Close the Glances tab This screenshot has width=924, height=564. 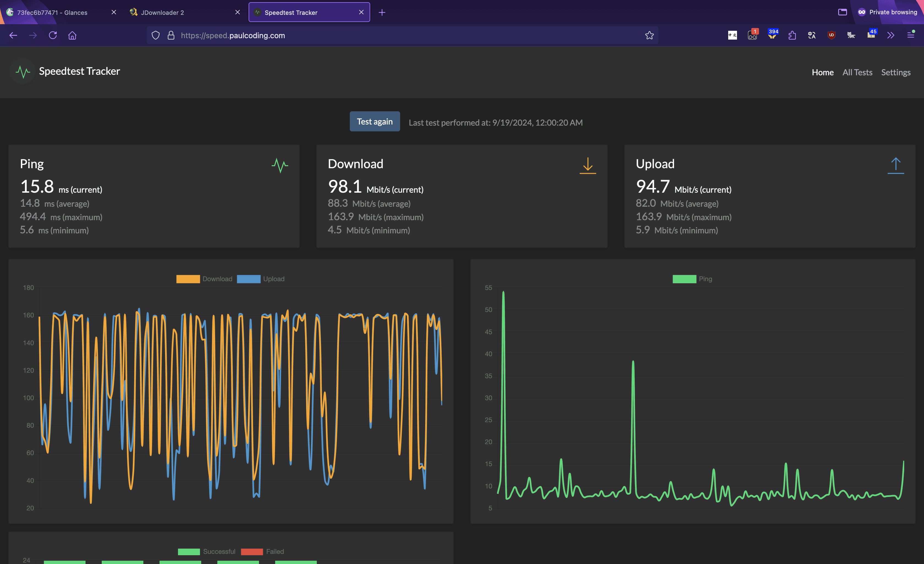(114, 12)
